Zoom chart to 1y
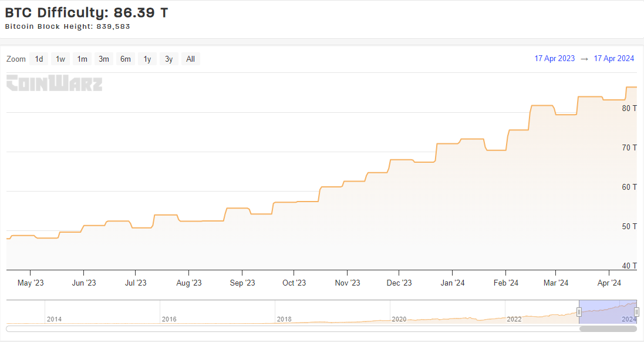The image size is (644, 342). click(147, 59)
